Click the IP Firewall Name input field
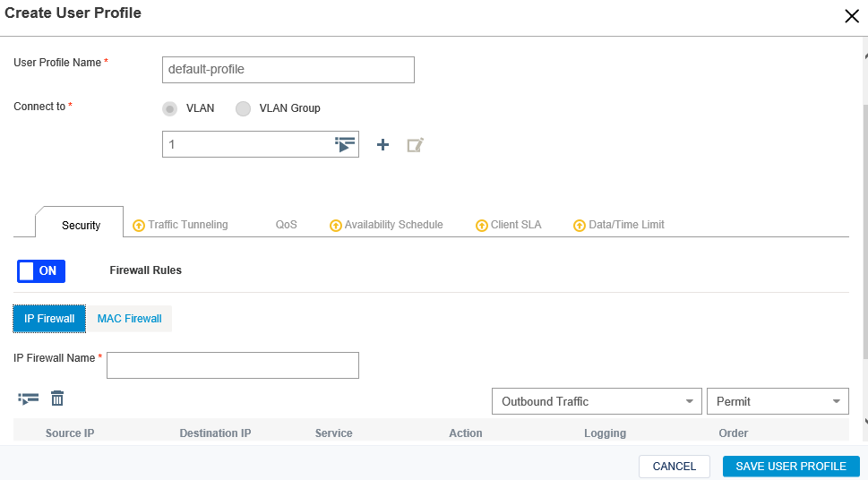868x480 pixels. click(x=233, y=365)
